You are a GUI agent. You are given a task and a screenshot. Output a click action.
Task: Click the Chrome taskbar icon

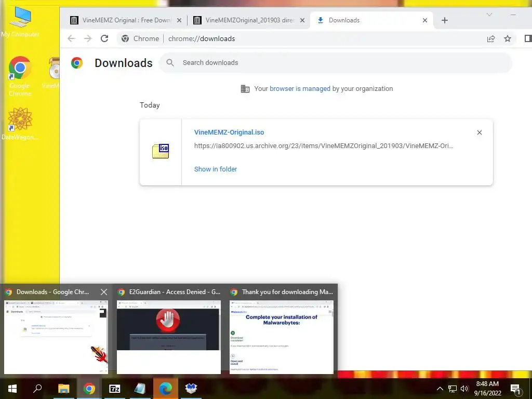[x=89, y=389]
